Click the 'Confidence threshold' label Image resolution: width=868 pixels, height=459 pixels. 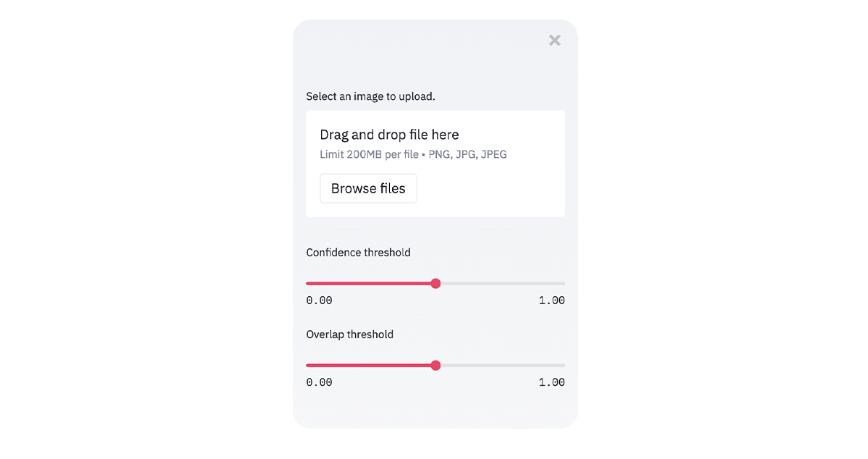tap(358, 253)
